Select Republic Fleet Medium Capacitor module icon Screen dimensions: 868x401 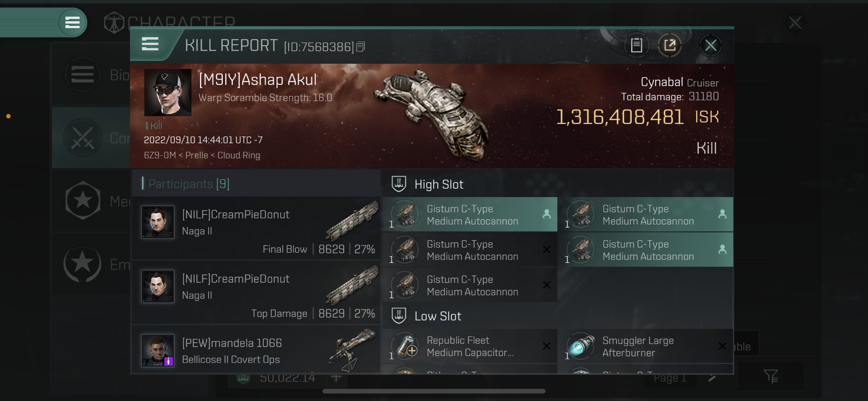pos(406,346)
